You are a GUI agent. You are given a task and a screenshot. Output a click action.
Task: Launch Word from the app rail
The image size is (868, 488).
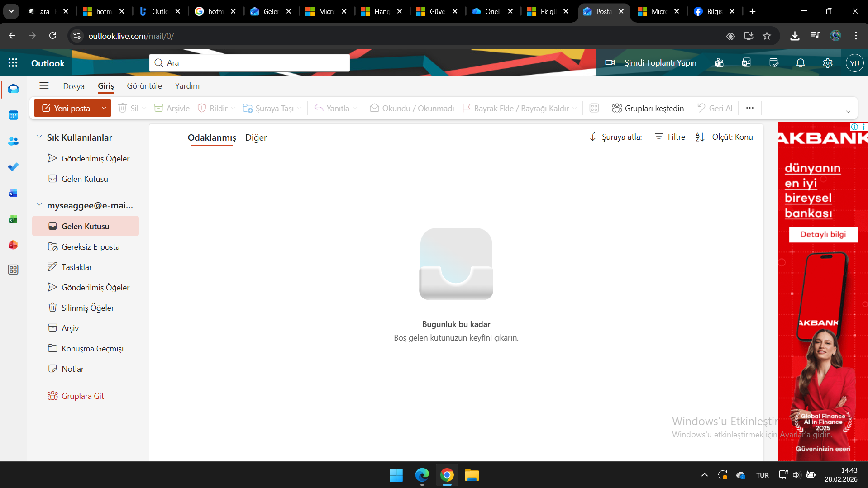13,193
